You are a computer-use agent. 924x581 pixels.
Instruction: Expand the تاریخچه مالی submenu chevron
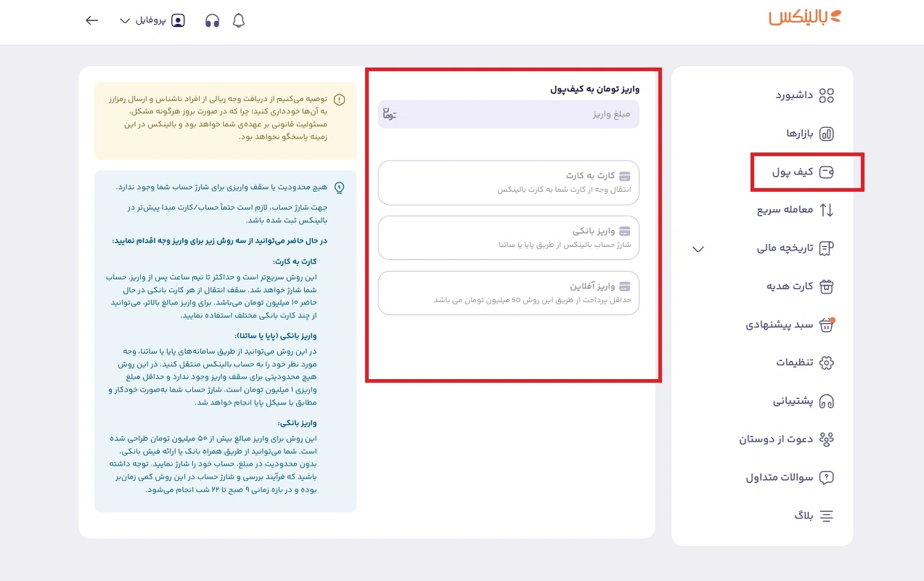(698, 248)
